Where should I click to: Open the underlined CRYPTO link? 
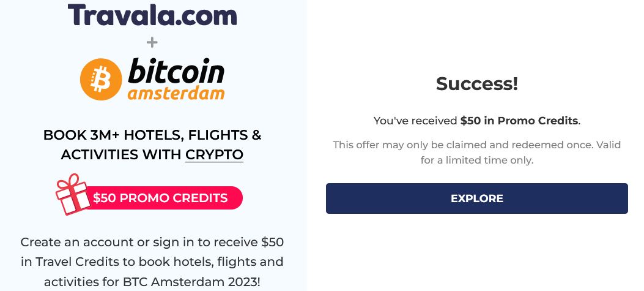[215, 155]
